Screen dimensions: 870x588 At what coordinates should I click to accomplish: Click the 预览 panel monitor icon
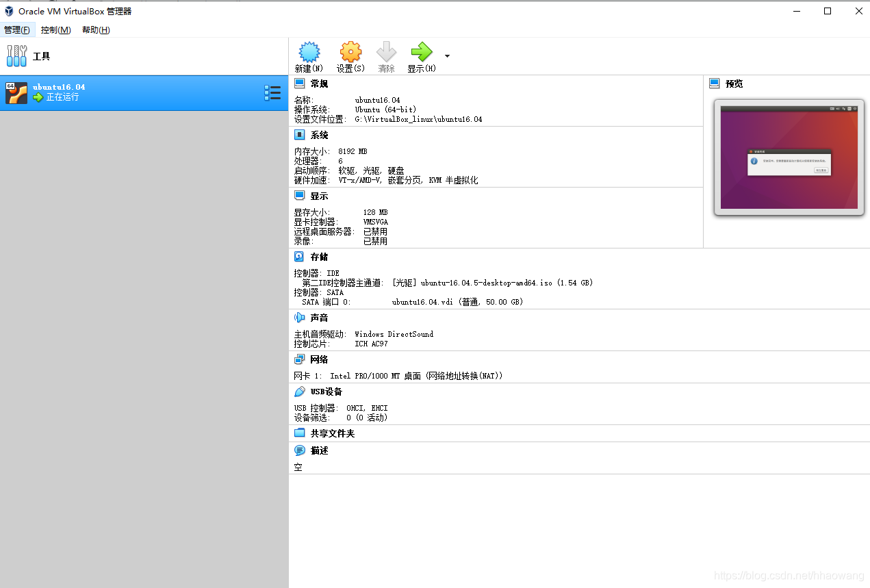coord(715,84)
